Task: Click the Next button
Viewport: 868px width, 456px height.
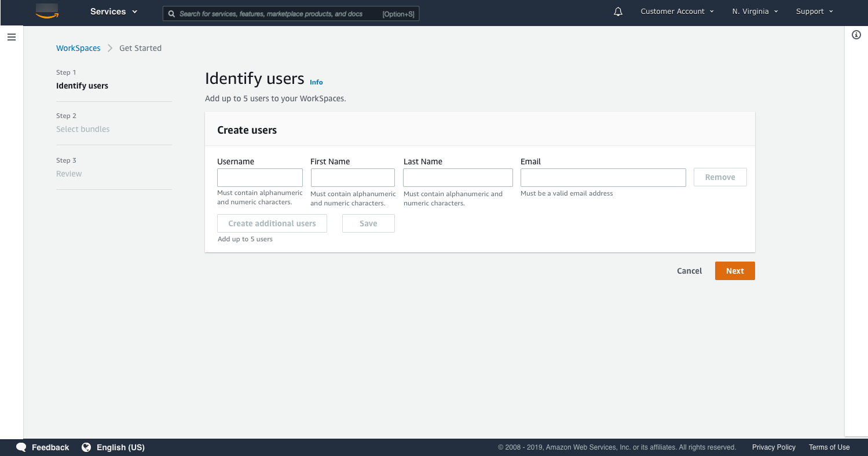Action: coord(734,270)
